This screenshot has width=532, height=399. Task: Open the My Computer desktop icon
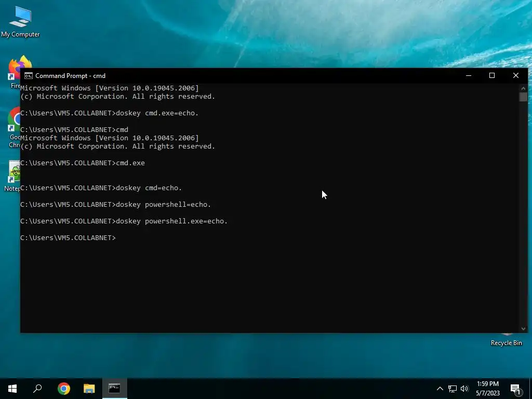click(x=20, y=22)
